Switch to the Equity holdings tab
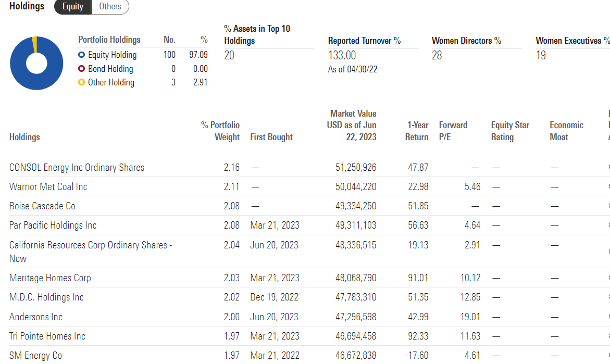The width and height of the screenshot is (610, 364). (73, 7)
